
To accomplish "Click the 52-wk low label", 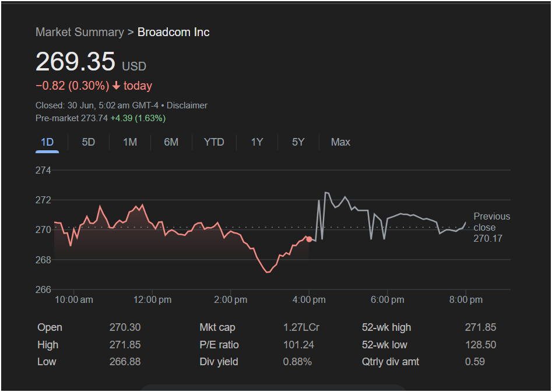I will (385, 344).
